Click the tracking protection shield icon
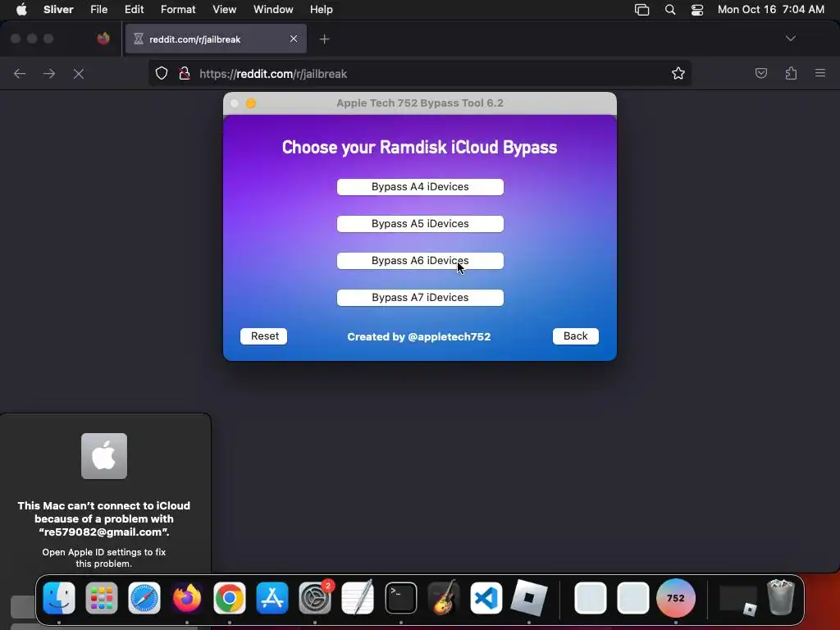This screenshot has width=840, height=630. [x=162, y=73]
